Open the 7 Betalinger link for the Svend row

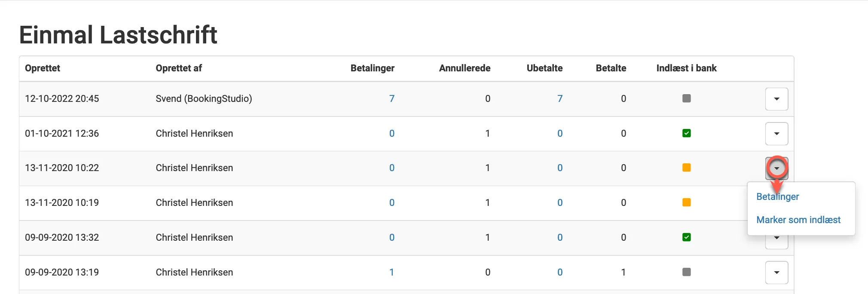391,98
